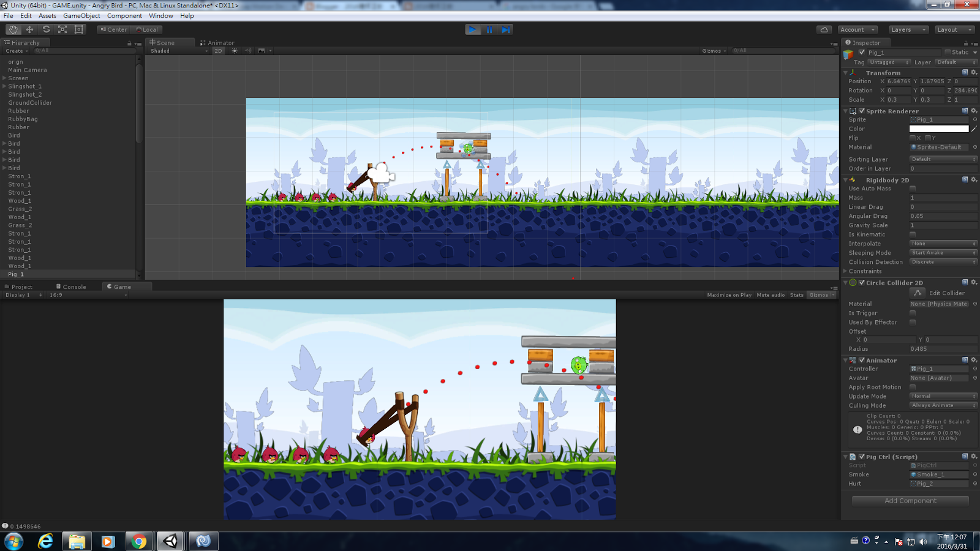
Task: Open Scene view Gizmos dropdown
Action: [714, 51]
